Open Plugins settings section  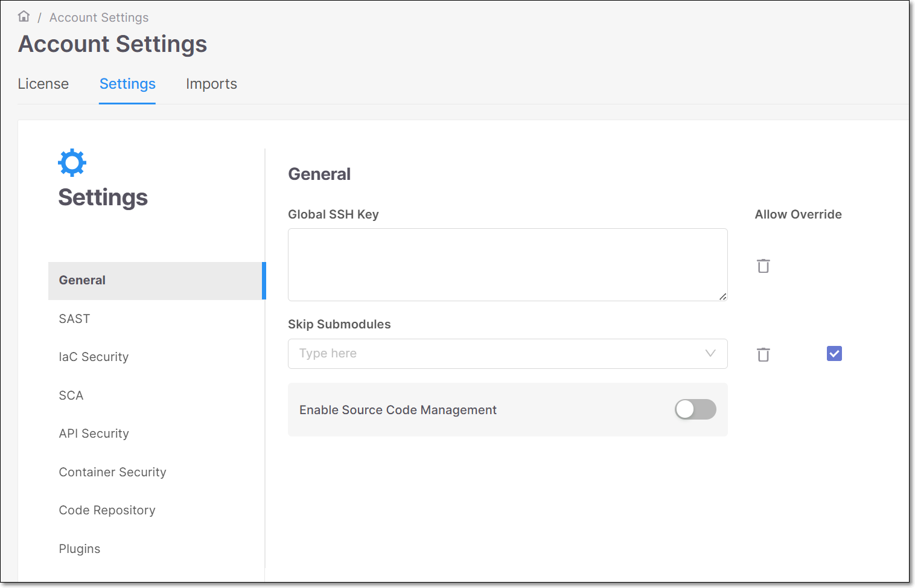tap(80, 549)
